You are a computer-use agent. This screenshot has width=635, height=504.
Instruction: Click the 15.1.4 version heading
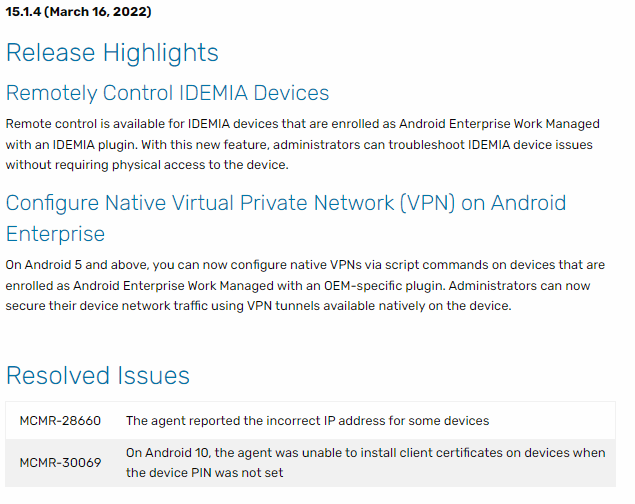79,12
